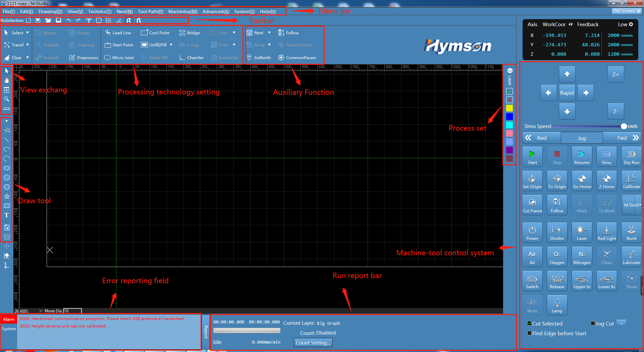Select the cyan layer color swatch
Image resolution: width=644 pixels, height=352 pixels.
point(509,125)
